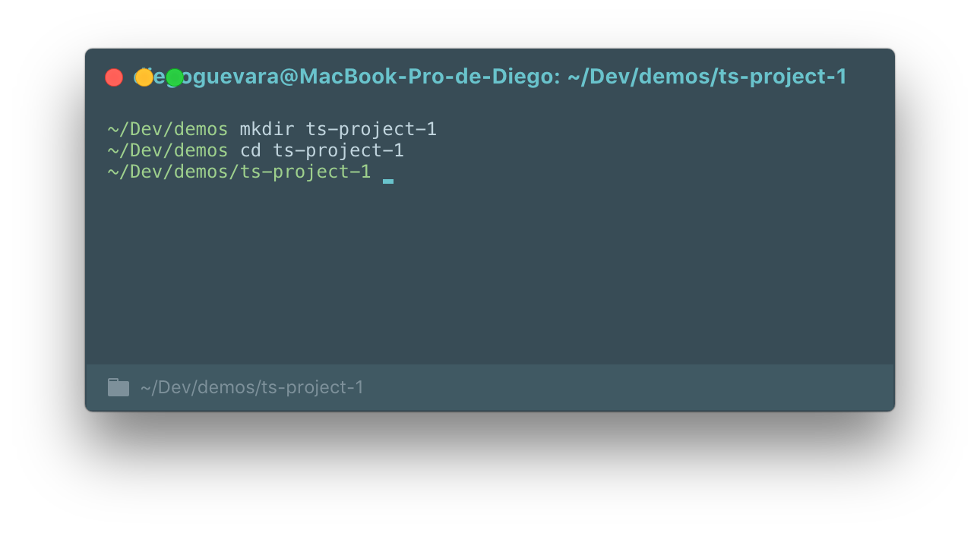The image size is (980, 533).
Task: Click the red traffic light circle
Action: [x=114, y=77]
